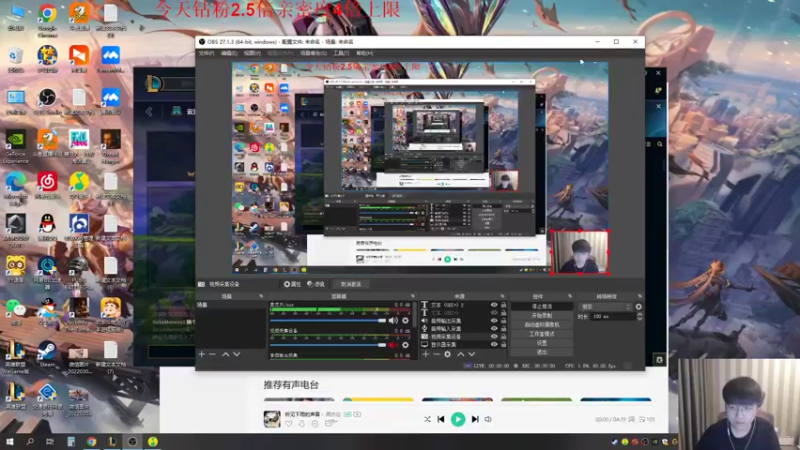Open the Windows Start menu
Image resolution: width=800 pixels, height=450 pixels.
pyautogui.click(x=9, y=442)
